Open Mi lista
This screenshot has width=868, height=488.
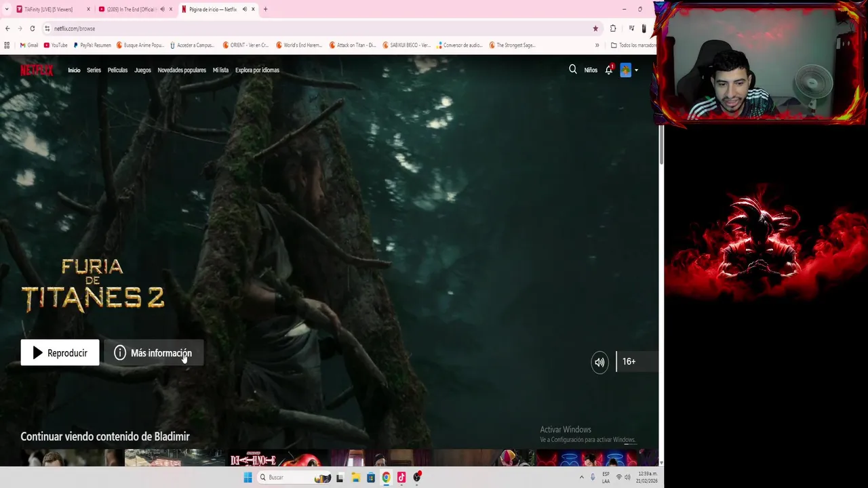tap(220, 70)
